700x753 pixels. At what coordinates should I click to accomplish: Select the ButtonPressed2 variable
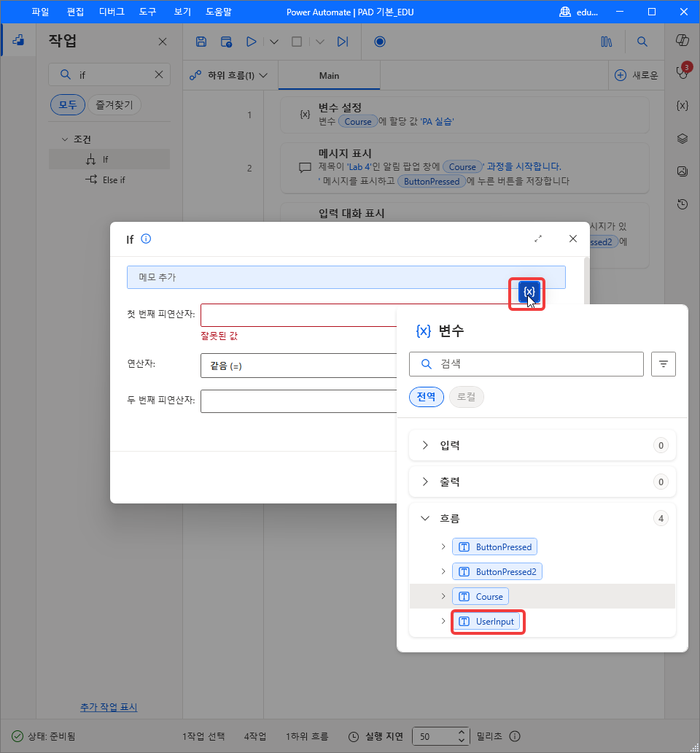point(497,571)
